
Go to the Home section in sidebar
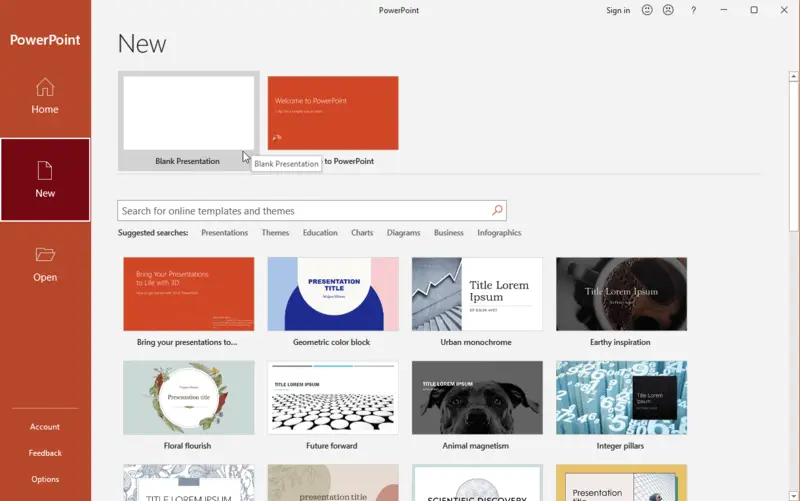point(45,96)
